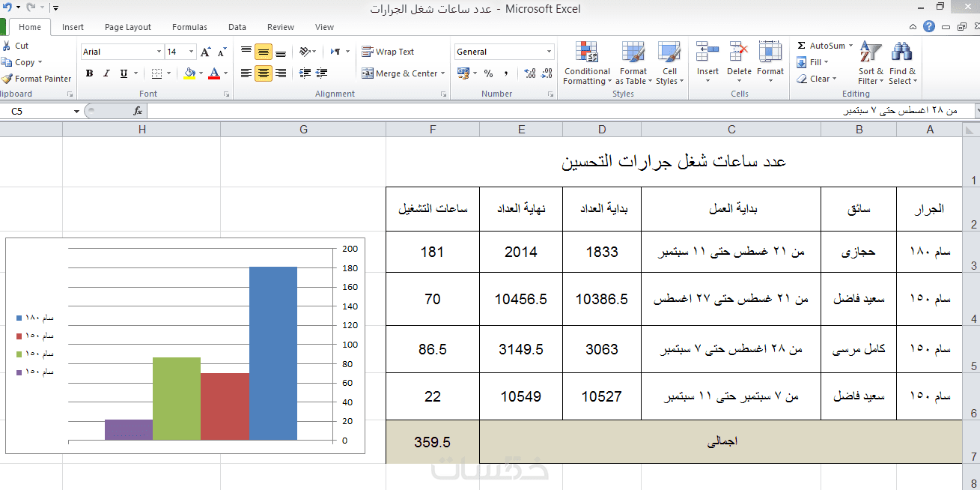Click the Text Direction icon
980x490 pixels.
point(336,52)
